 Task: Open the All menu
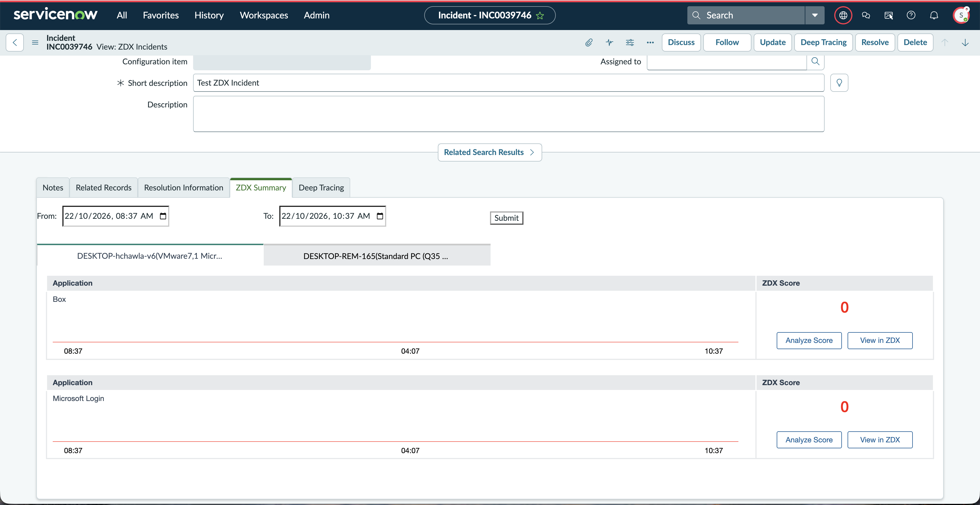point(122,15)
